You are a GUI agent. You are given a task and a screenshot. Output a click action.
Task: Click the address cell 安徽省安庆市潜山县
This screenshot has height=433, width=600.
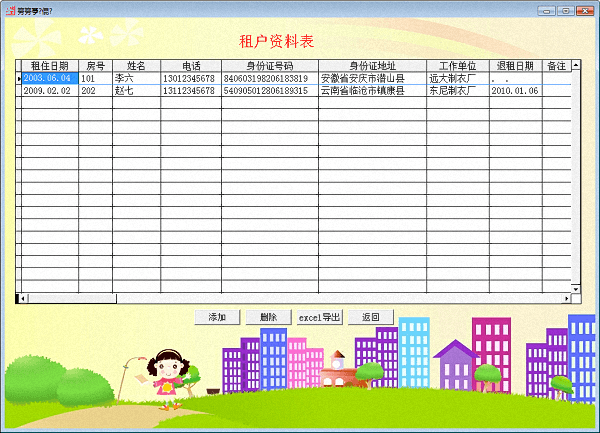pyautogui.click(x=372, y=78)
